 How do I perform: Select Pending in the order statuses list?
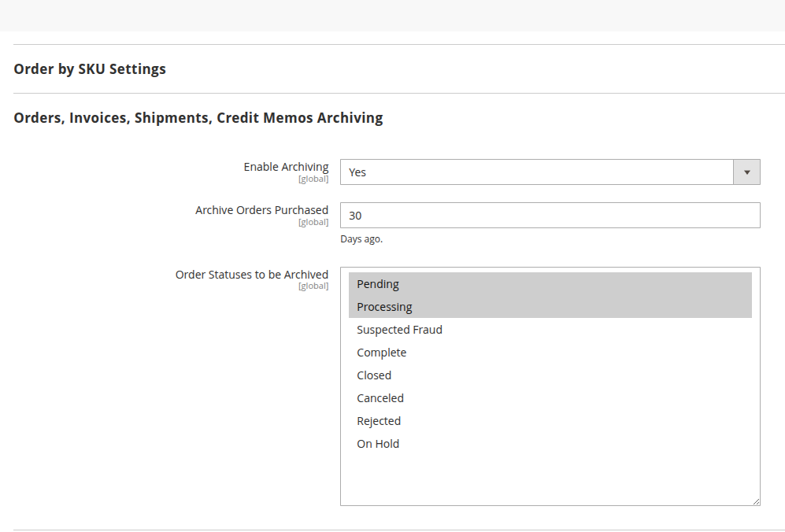coord(378,284)
